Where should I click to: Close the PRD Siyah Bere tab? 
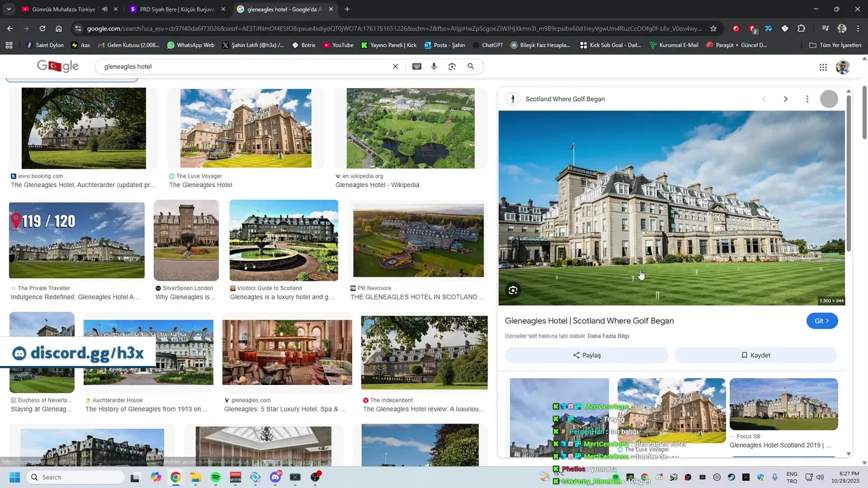point(223,9)
